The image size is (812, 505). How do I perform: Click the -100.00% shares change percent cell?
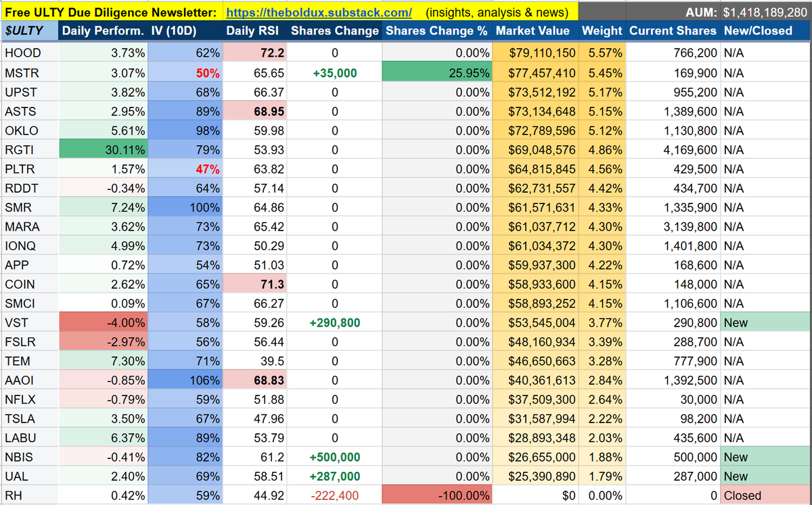pyautogui.click(x=436, y=496)
